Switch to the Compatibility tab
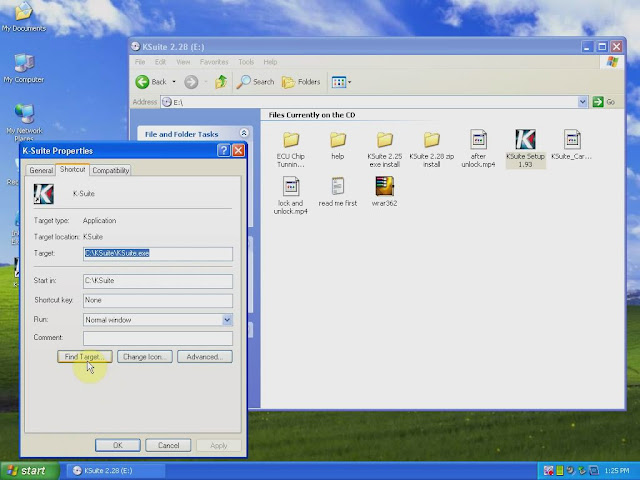The image size is (640, 480). click(x=111, y=170)
